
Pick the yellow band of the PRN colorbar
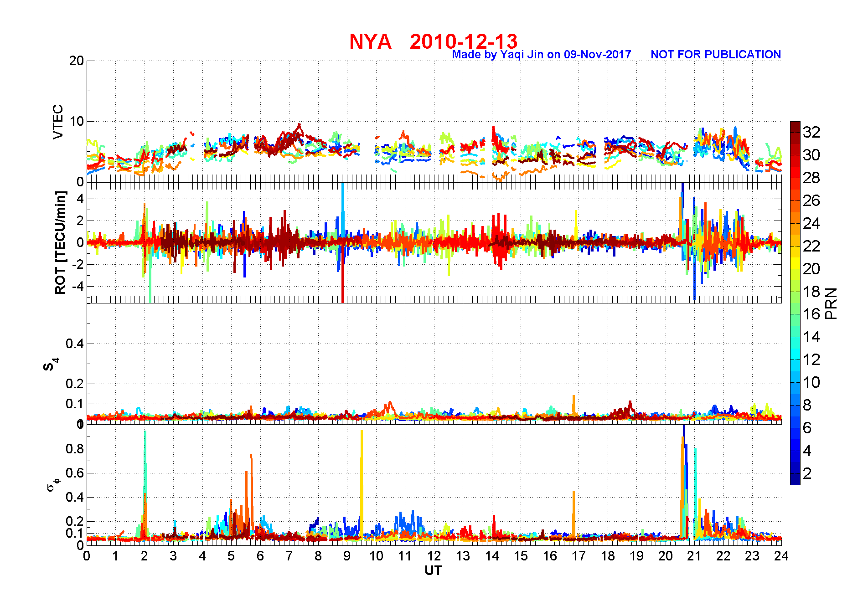[795, 263]
